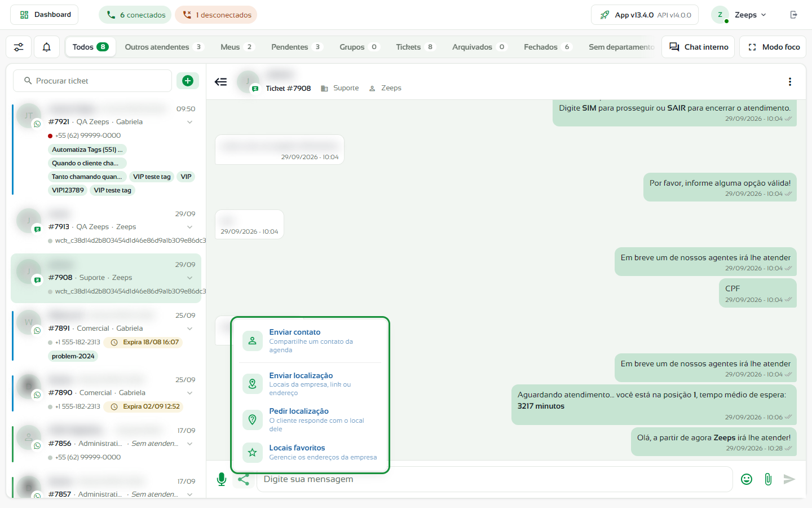812x508 pixels.
Task: Attach a file with the paperclip icon
Action: click(768, 479)
